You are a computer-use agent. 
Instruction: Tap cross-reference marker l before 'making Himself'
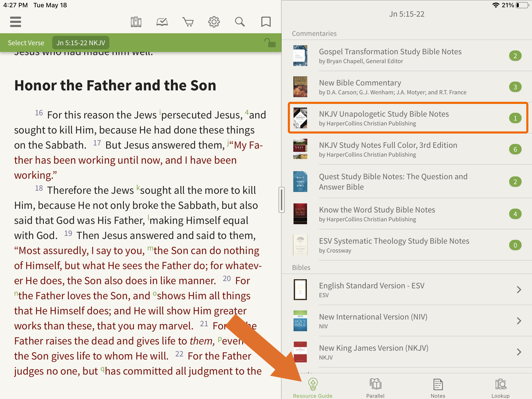coord(149,217)
